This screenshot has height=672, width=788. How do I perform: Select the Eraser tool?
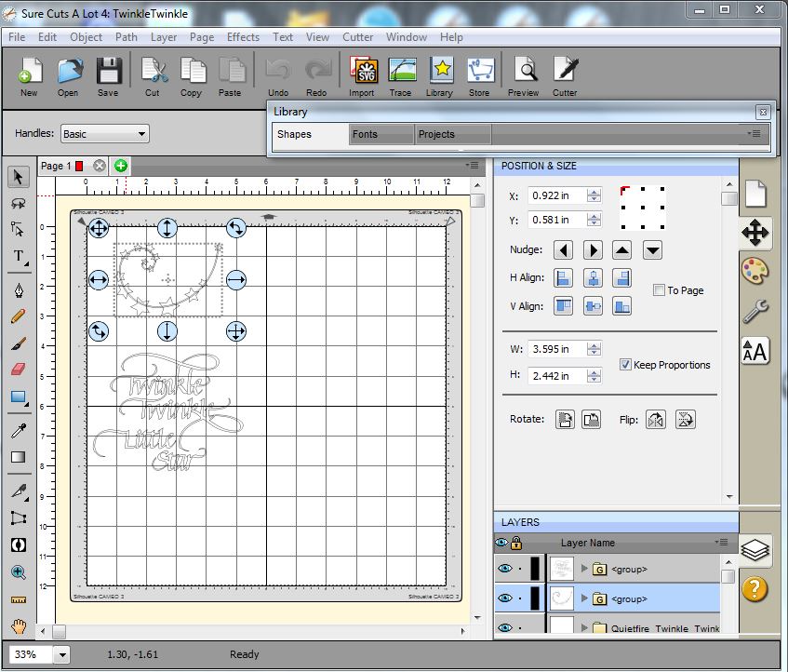point(18,370)
